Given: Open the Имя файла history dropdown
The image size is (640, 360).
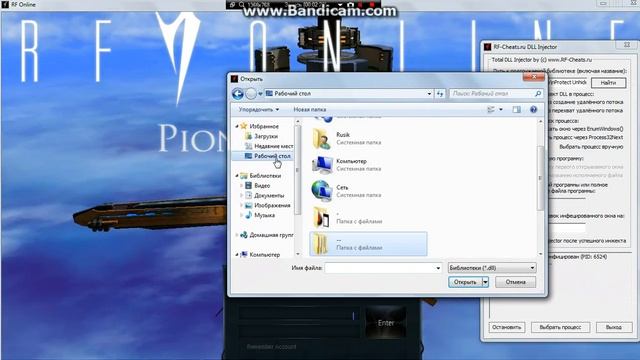Looking at the screenshot, I should point(438,268).
